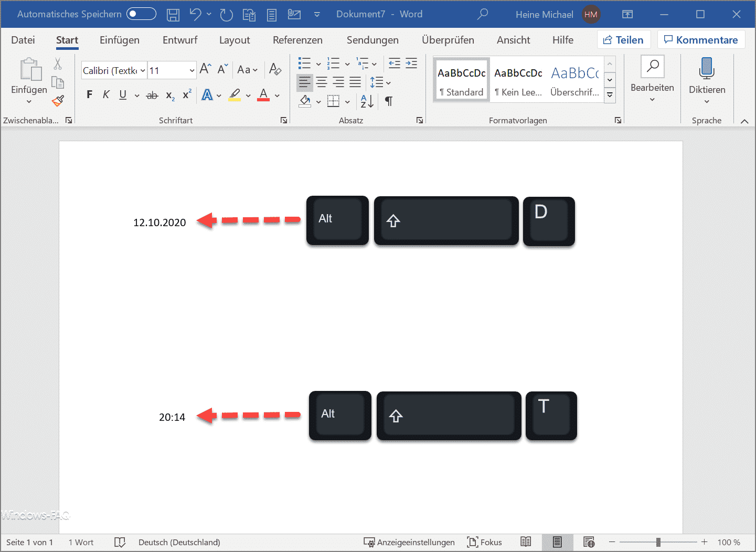The height and width of the screenshot is (552, 756).
Task: Sort the text alphabetically
Action: tap(367, 101)
